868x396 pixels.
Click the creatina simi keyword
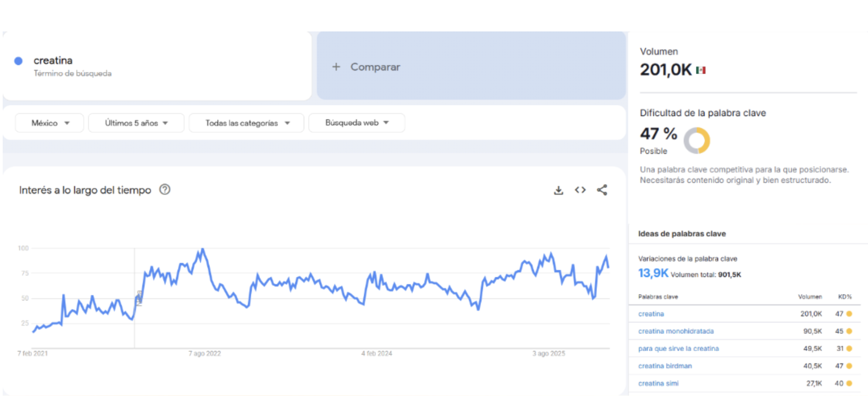coord(658,383)
